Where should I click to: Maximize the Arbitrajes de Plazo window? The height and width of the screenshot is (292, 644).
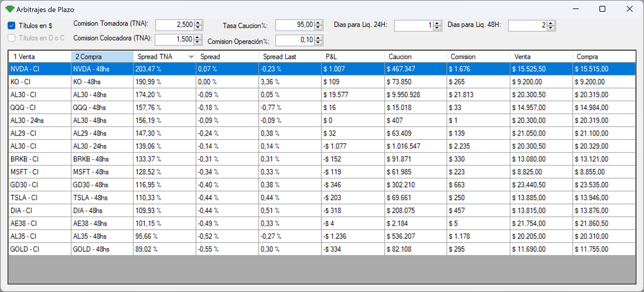click(x=602, y=9)
